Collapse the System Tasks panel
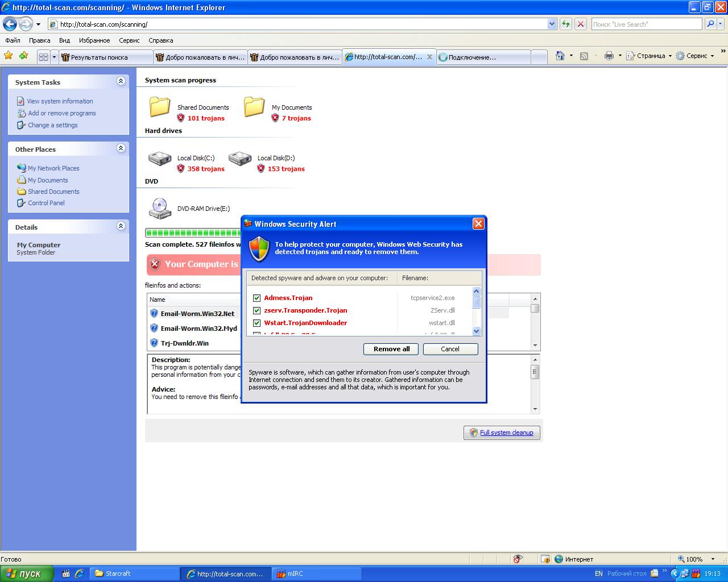Viewport: 728px width, 582px height. [x=121, y=81]
